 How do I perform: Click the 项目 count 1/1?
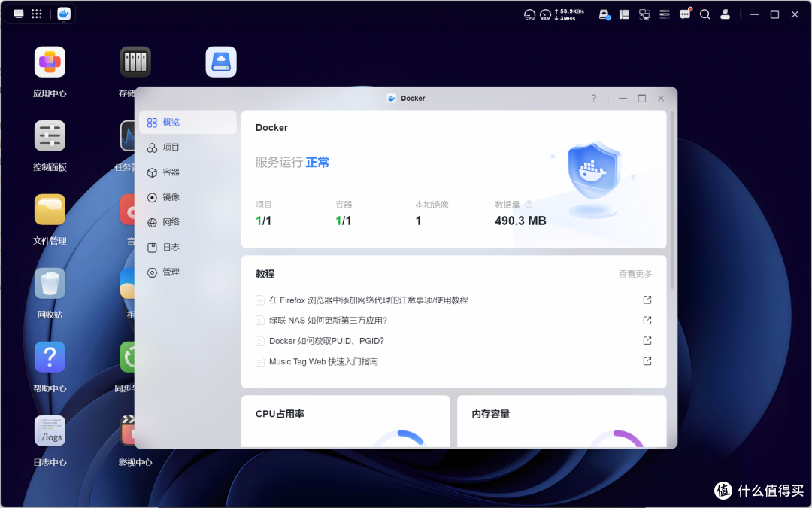(x=264, y=221)
